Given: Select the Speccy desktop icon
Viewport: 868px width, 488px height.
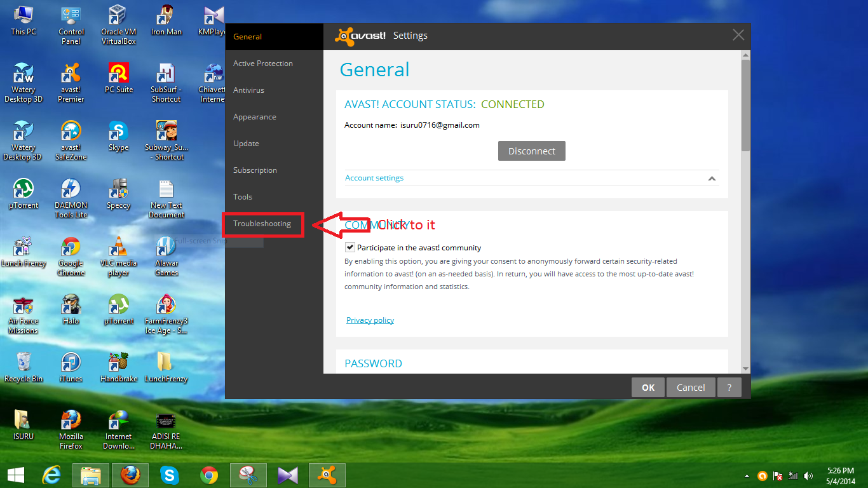Looking at the screenshot, I should pyautogui.click(x=119, y=194).
